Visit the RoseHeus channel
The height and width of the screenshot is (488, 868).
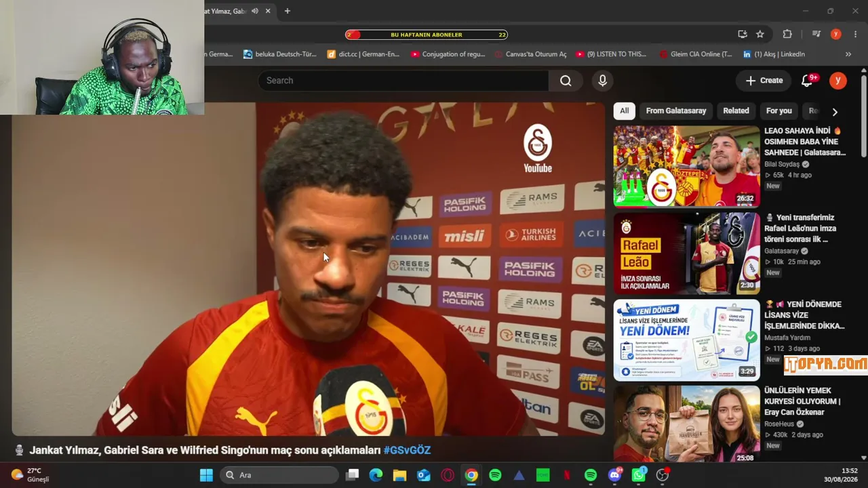(780, 424)
